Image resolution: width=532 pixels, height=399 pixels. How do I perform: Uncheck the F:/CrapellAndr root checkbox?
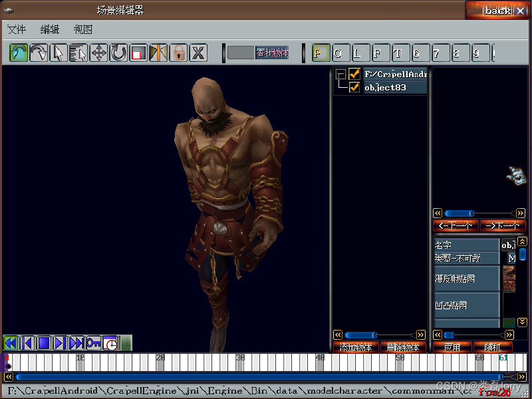click(354, 74)
